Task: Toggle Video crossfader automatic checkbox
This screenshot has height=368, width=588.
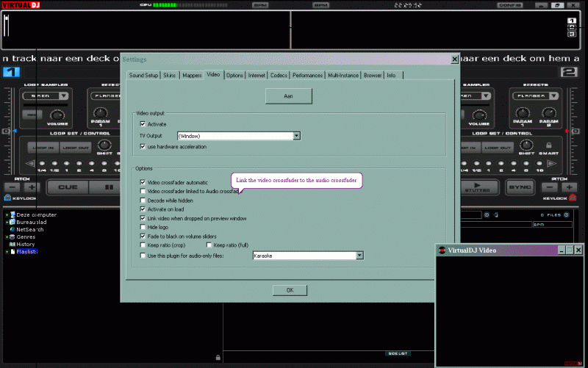Action: [x=143, y=182]
